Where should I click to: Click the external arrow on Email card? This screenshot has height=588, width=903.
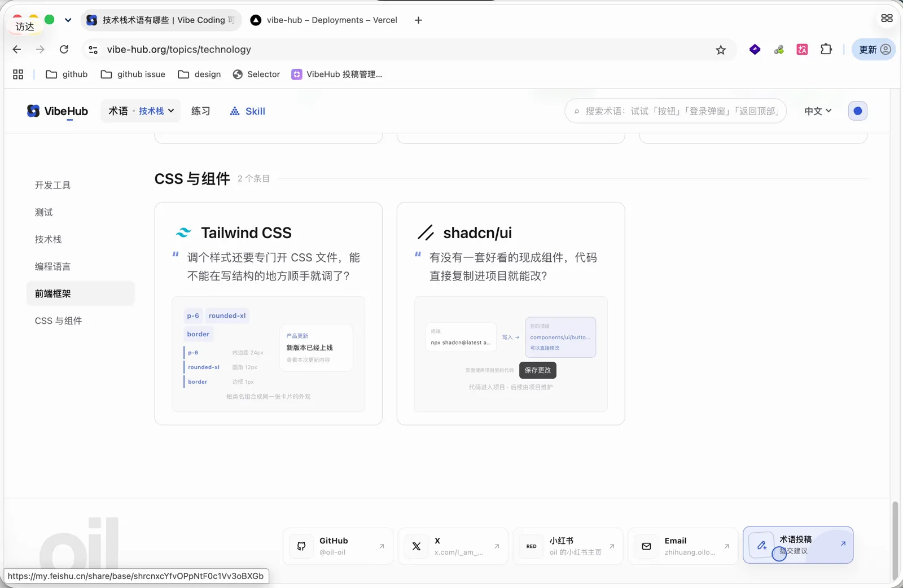(727, 546)
